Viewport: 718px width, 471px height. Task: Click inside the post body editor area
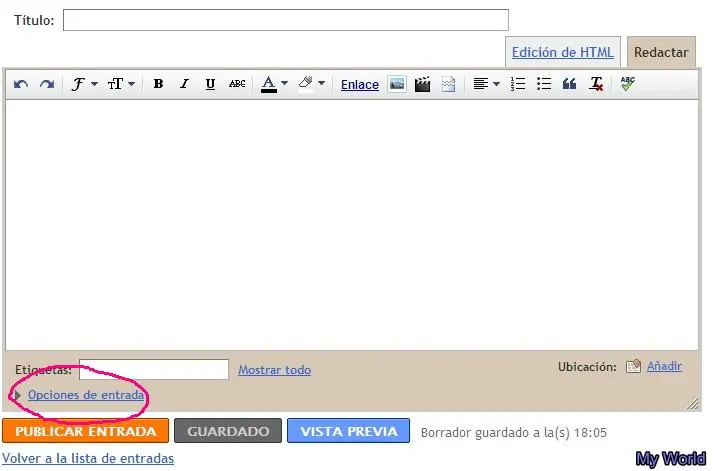[352, 225]
